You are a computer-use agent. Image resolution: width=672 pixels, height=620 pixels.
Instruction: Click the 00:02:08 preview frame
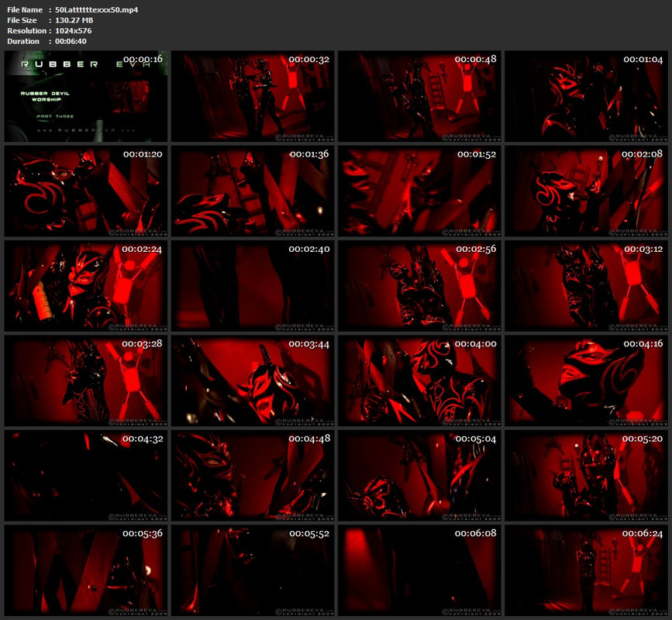(586, 191)
